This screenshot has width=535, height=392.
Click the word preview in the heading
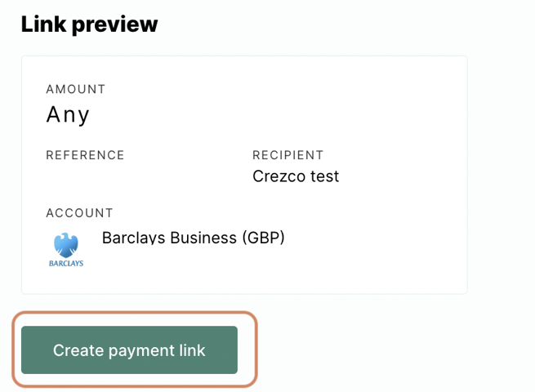[115, 25]
